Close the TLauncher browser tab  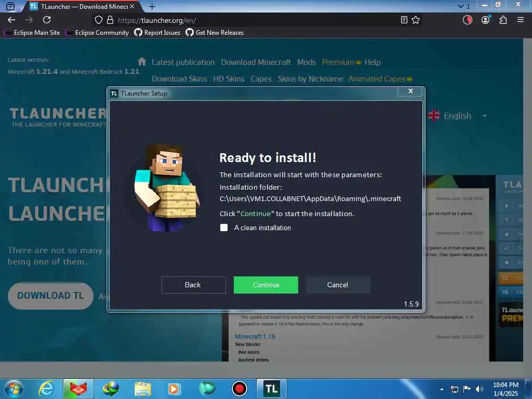(132, 6)
